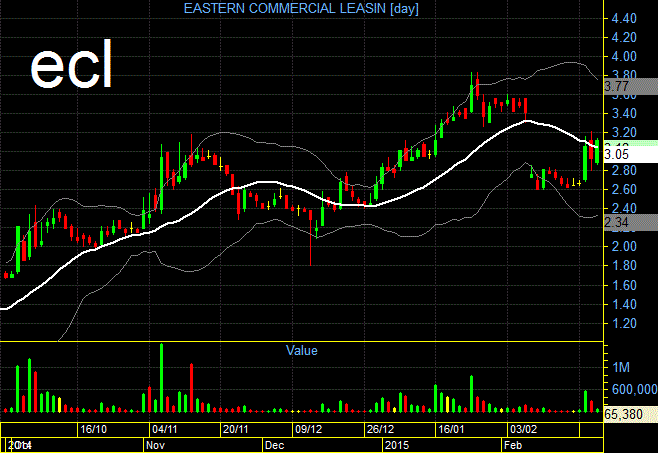658x457 pixels.
Task: Click the 4.00 price axis label
Action: 624,56
